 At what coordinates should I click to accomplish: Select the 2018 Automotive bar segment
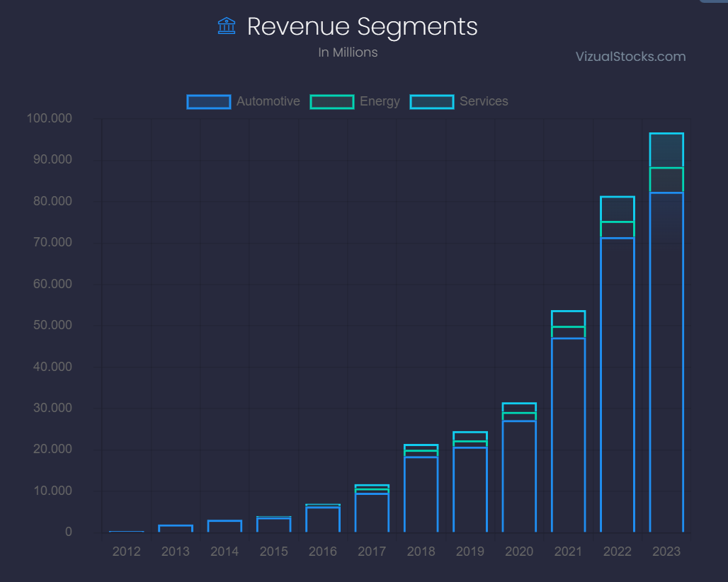pyautogui.click(x=421, y=494)
